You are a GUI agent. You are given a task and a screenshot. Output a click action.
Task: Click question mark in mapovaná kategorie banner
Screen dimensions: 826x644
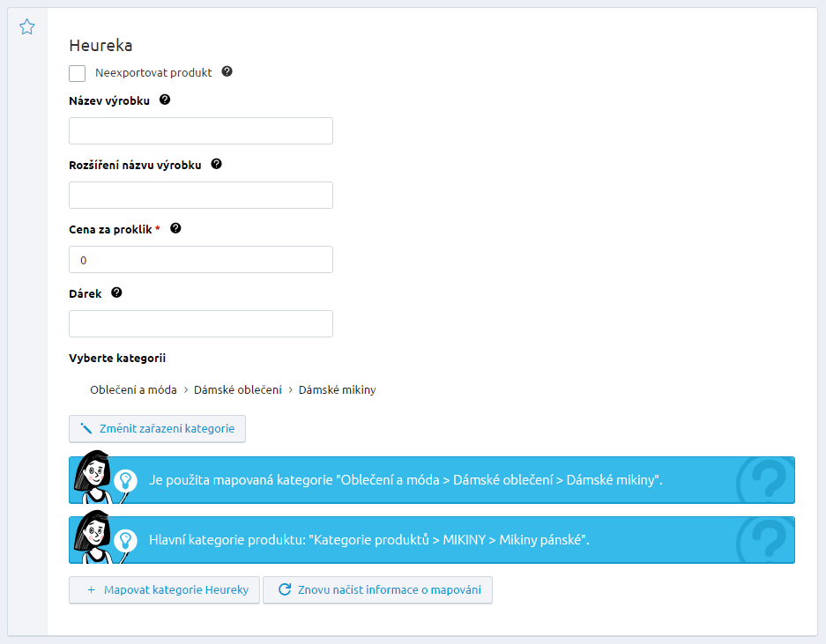766,480
